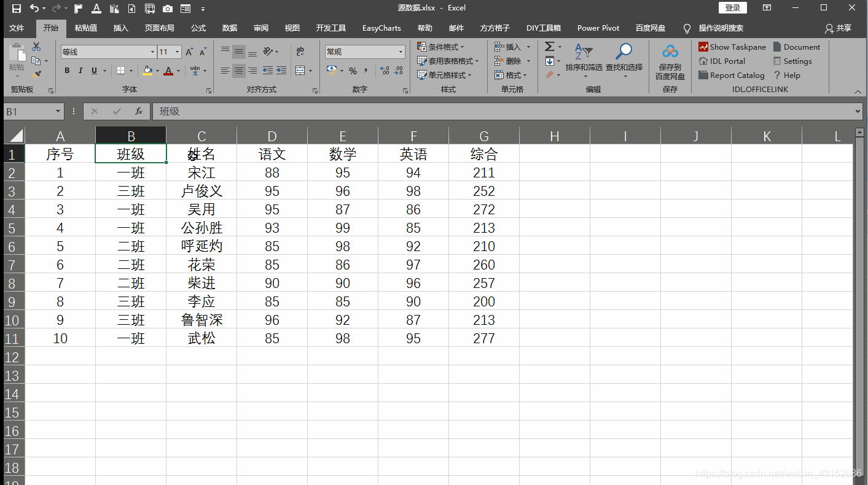Click the 粘贴 paste button

[17, 60]
